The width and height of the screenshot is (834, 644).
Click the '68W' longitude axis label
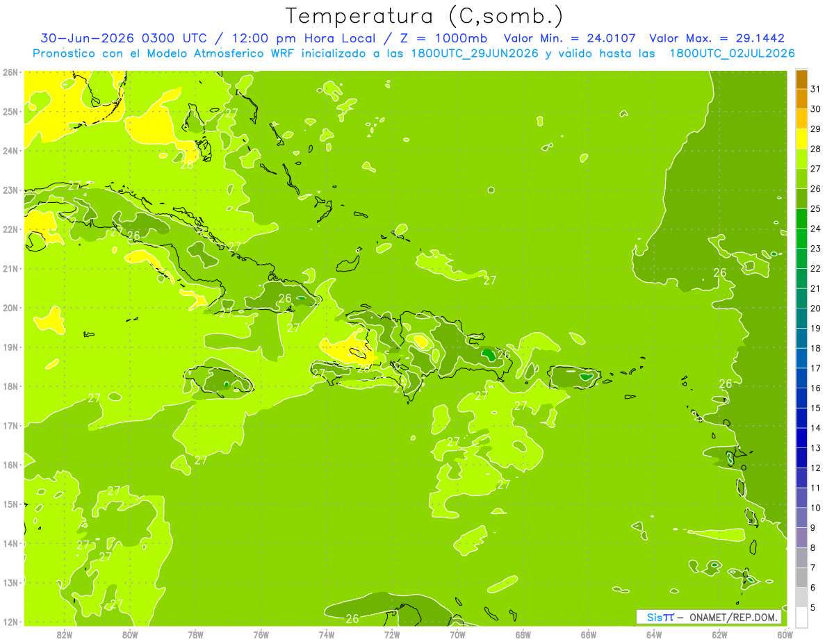click(x=523, y=634)
